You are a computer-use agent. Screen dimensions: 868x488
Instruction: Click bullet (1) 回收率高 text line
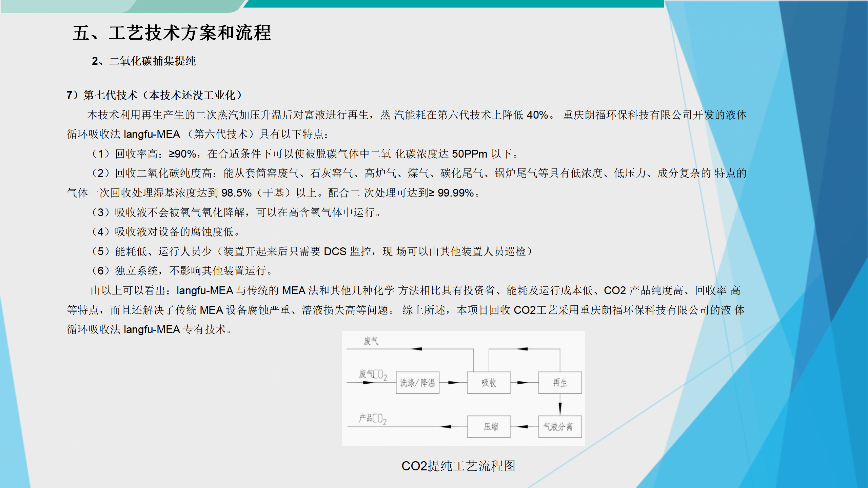(305, 154)
